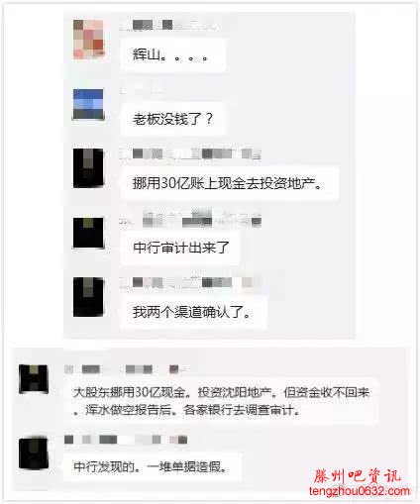Click the dark avatar beside 我两个渠道确认了
The image size is (420, 504).
[88, 297]
